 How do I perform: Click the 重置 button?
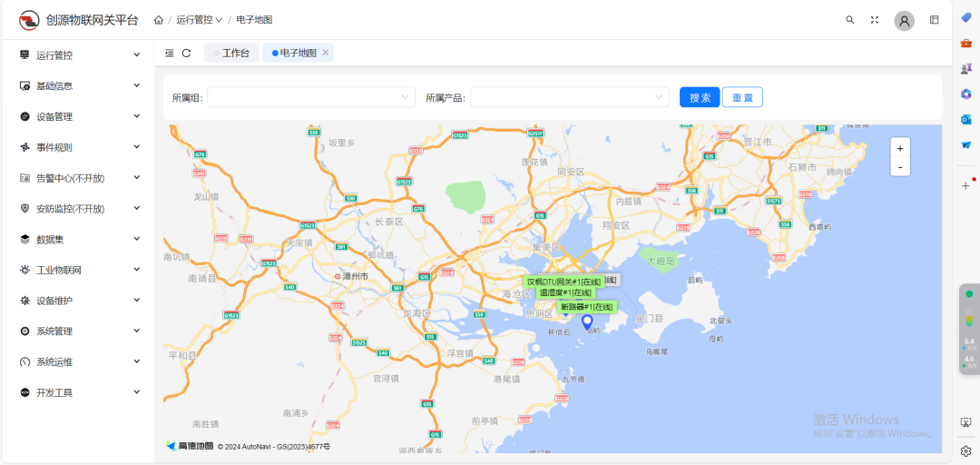click(x=742, y=97)
